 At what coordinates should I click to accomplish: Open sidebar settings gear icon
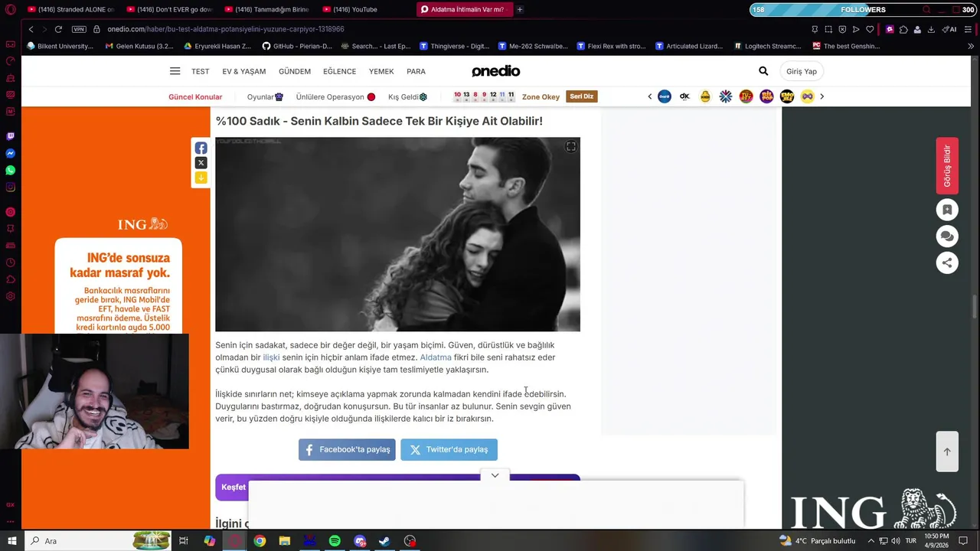(x=10, y=296)
